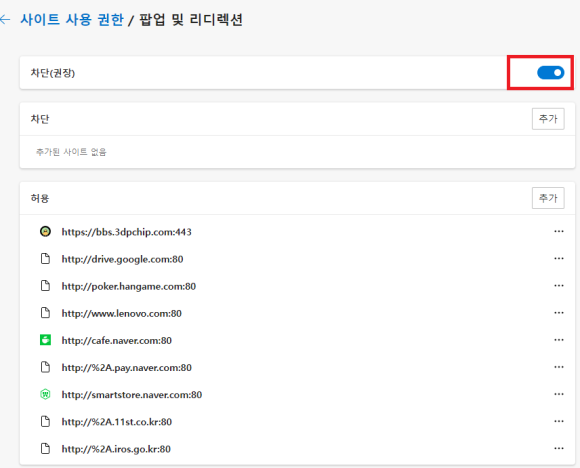Open more options for smartstore.naver.com
Viewport: 580px width, 468px height.
click(x=559, y=394)
